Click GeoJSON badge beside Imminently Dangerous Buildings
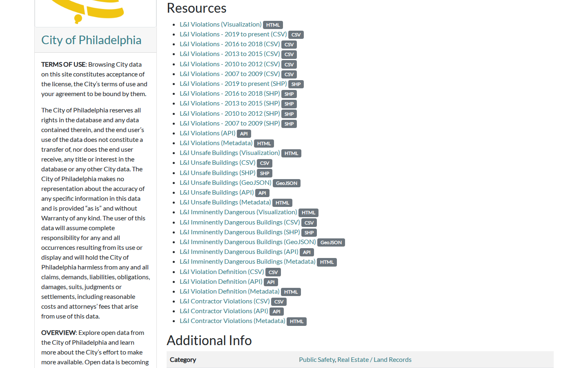Viewport: 588px width, 368px height. (331, 242)
